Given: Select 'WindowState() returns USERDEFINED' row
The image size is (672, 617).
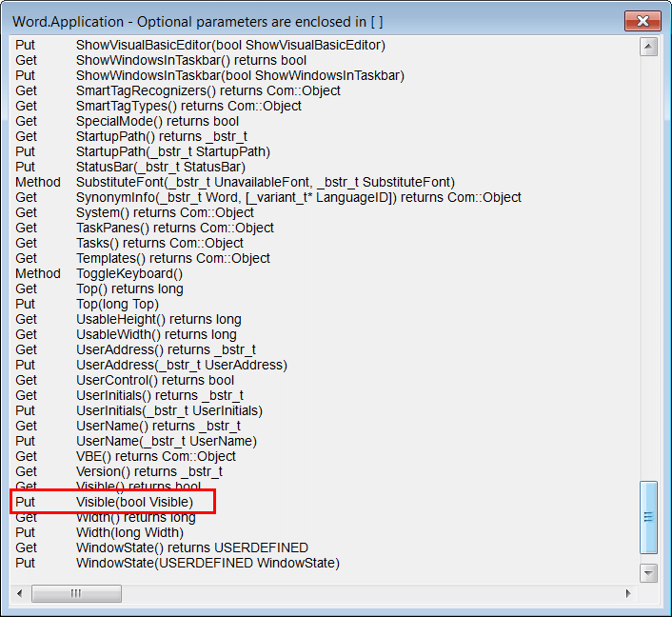Looking at the screenshot, I should point(162,547).
